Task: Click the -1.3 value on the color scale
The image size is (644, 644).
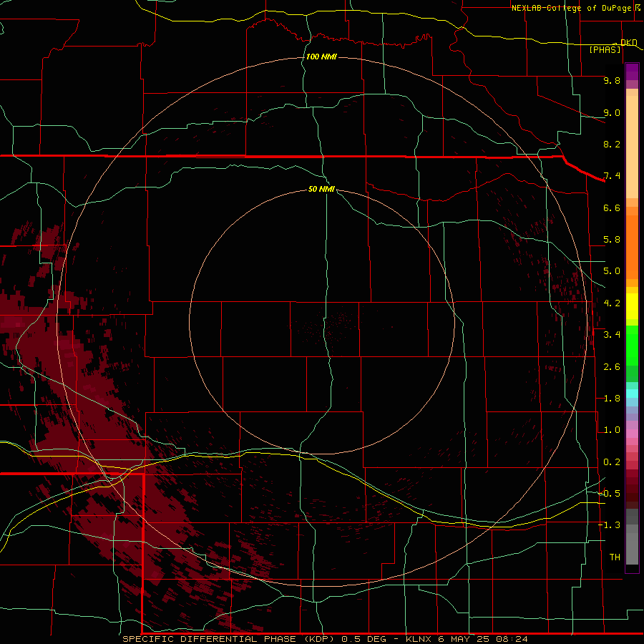Action: pos(609,525)
